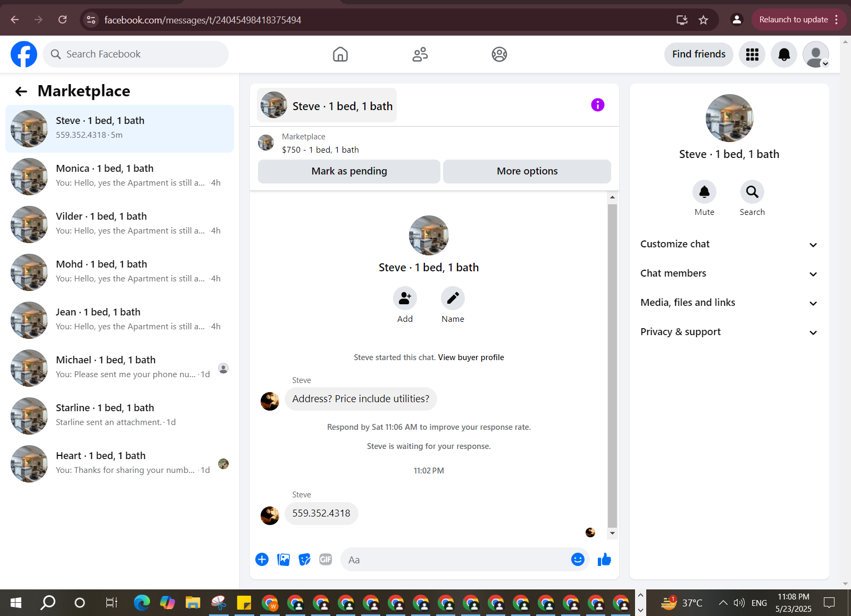This screenshot has width=851, height=616.
Task: Expand Privacy & support section
Action: click(729, 332)
